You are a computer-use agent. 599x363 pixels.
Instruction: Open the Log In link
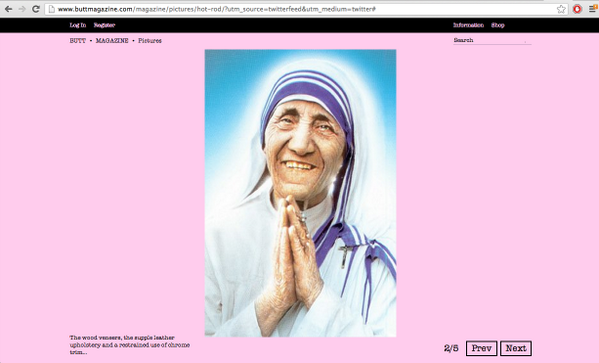[78, 25]
